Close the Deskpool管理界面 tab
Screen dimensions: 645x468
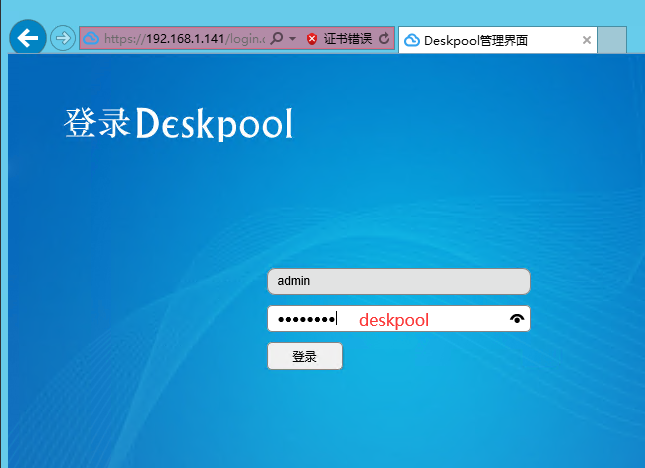pyautogui.click(x=587, y=40)
